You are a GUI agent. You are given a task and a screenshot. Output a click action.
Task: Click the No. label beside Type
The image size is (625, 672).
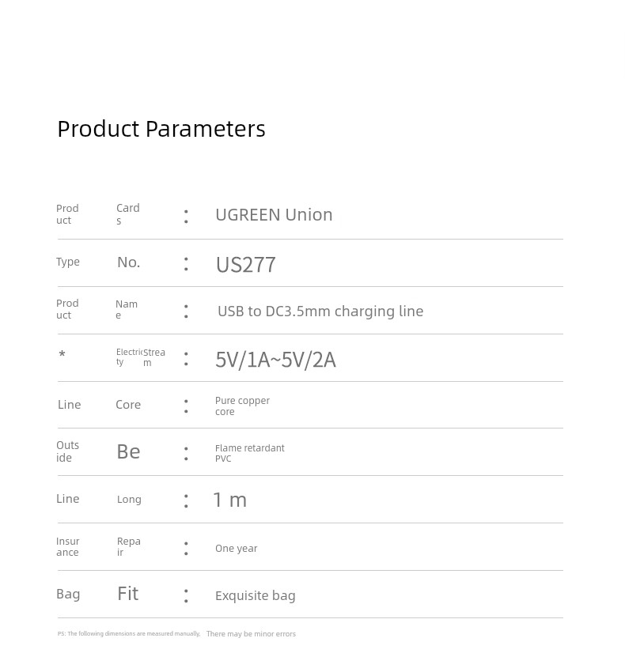pyautogui.click(x=129, y=262)
